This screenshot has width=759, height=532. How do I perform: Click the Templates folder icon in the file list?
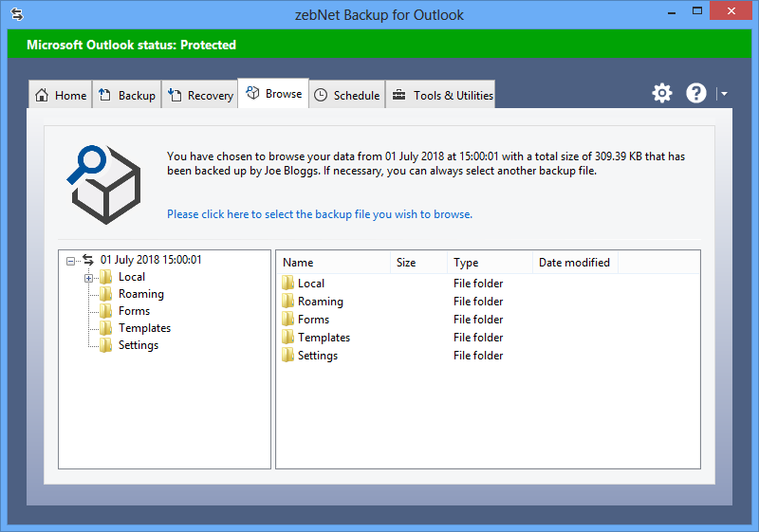[287, 337]
